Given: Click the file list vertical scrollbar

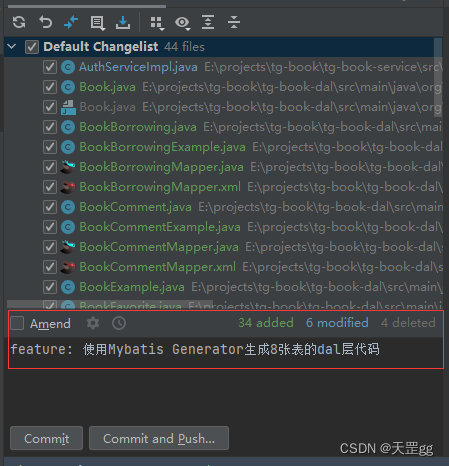Looking at the screenshot, I should click(438, 77).
